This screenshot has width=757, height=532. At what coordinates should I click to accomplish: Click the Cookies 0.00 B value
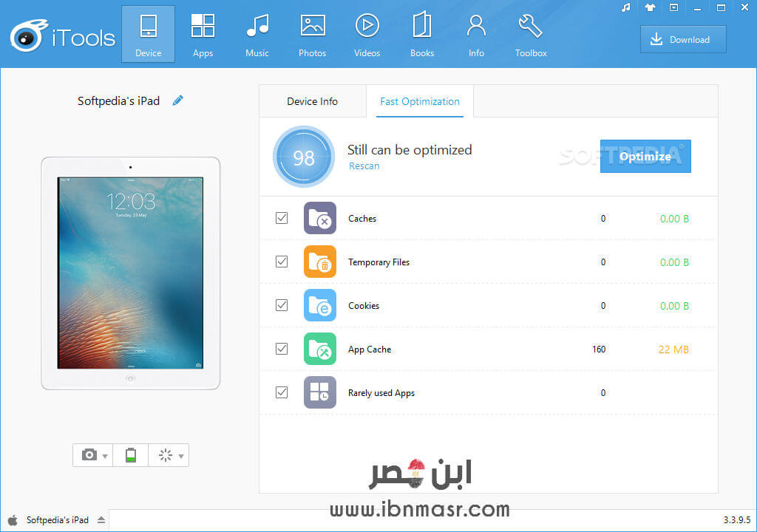674,306
